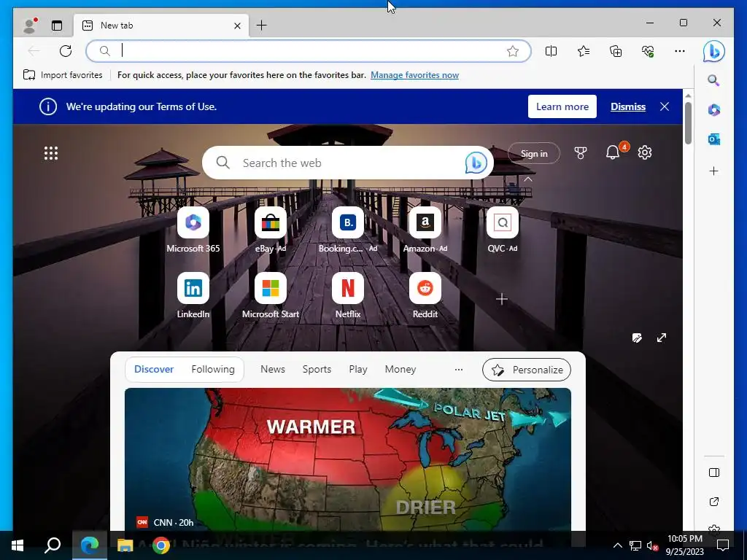
Task: Click the Search the web box
Action: click(x=348, y=163)
